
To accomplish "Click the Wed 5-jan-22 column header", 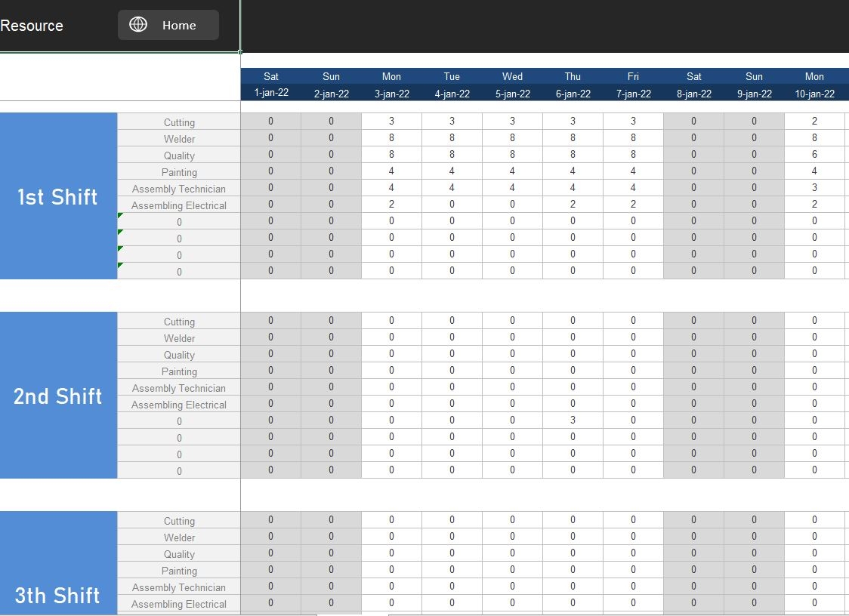I will click(512, 85).
